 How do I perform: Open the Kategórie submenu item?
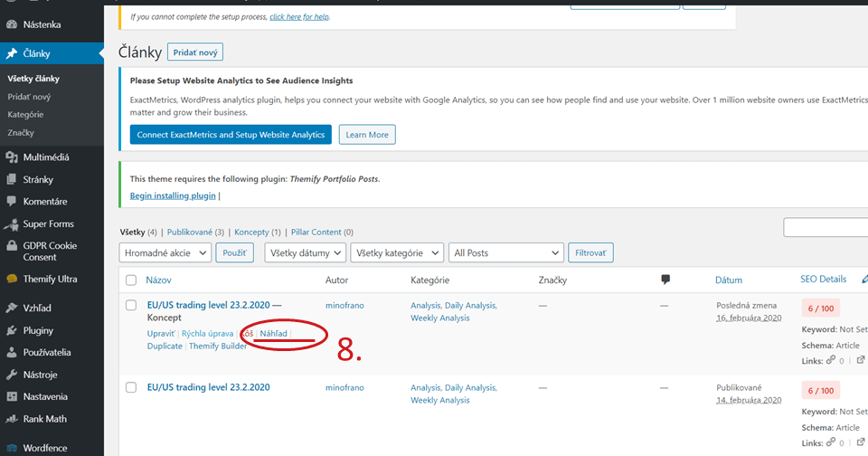25,115
